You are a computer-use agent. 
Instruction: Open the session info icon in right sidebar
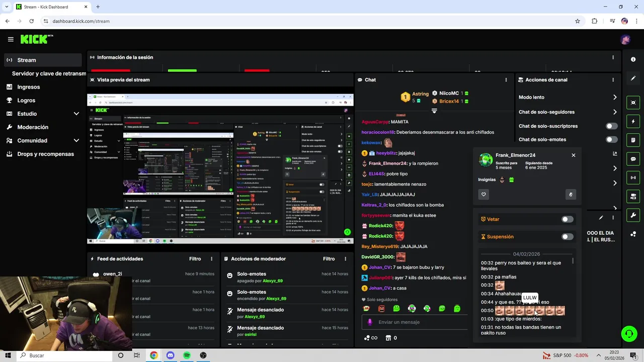click(633, 59)
